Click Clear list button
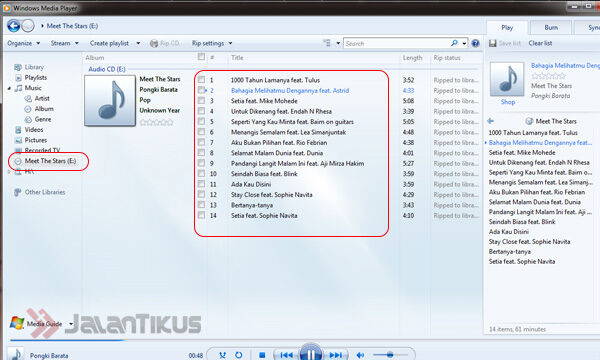This screenshot has height=360, width=600. (x=540, y=43)
